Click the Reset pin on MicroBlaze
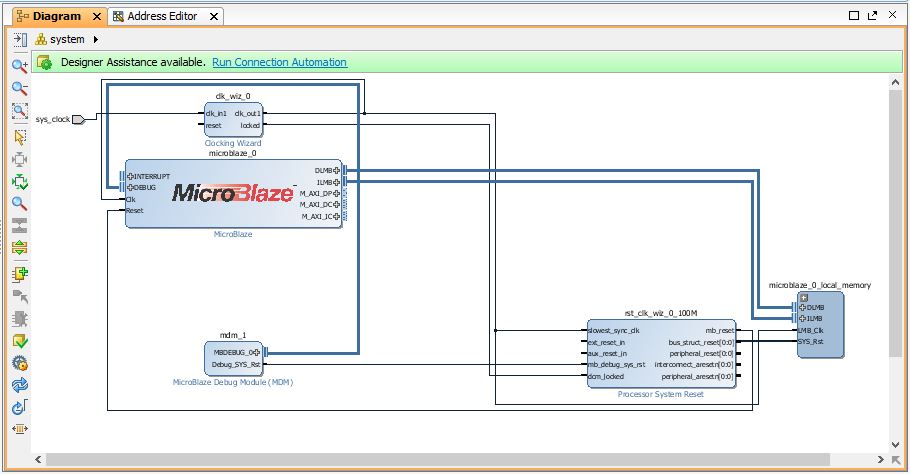 click(135, 211)
